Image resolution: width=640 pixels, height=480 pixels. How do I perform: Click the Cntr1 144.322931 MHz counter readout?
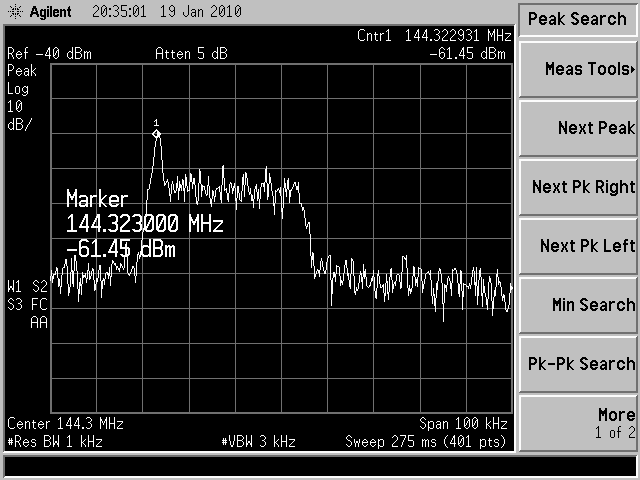(x=434, y=36)
